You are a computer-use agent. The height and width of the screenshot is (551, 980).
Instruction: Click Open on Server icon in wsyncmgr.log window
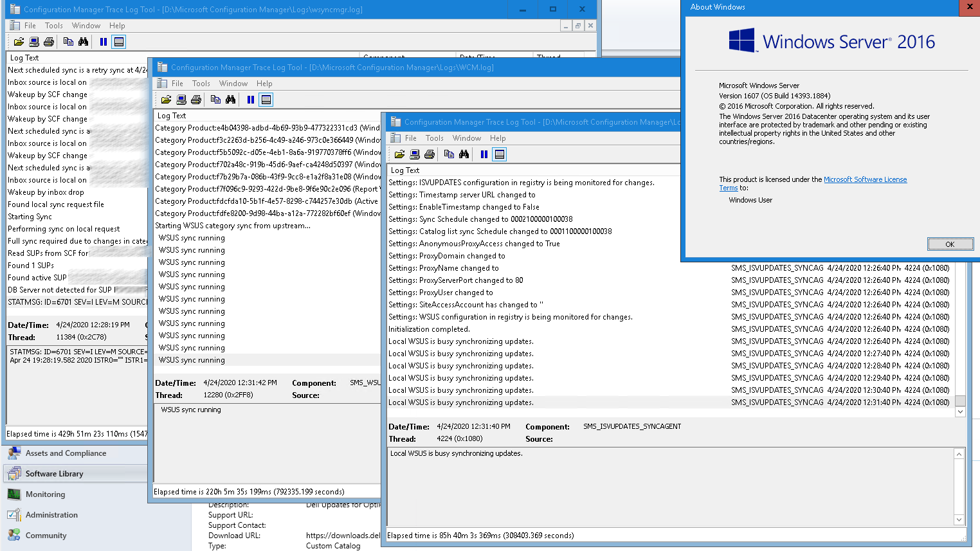[x=34, y=42]
